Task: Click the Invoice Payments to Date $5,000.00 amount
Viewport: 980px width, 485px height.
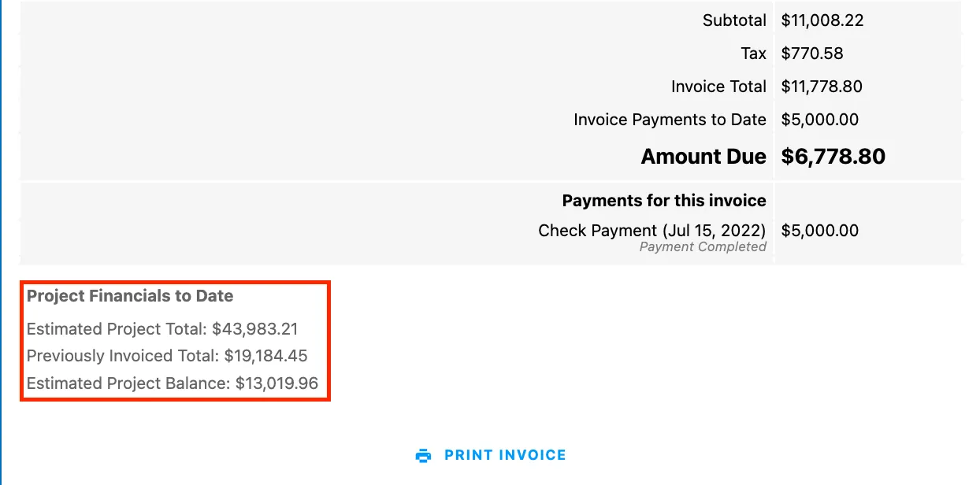Action: coord(820,120)
